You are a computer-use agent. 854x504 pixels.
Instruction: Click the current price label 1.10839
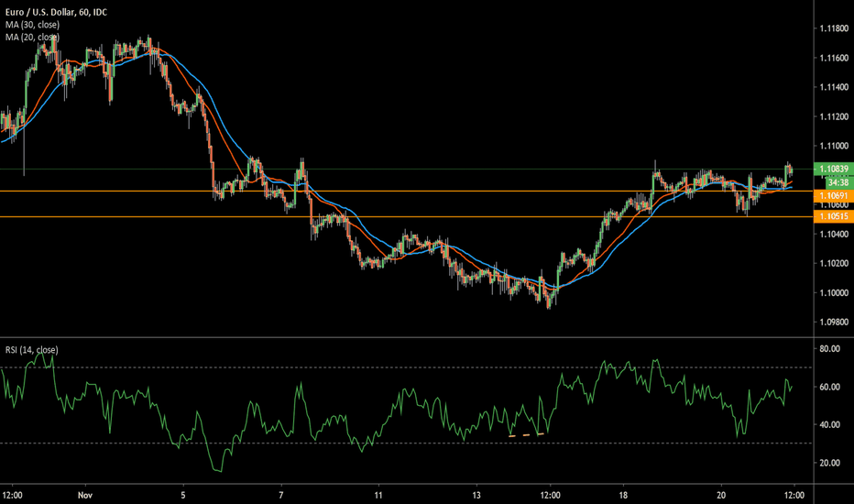coord(833,170)
